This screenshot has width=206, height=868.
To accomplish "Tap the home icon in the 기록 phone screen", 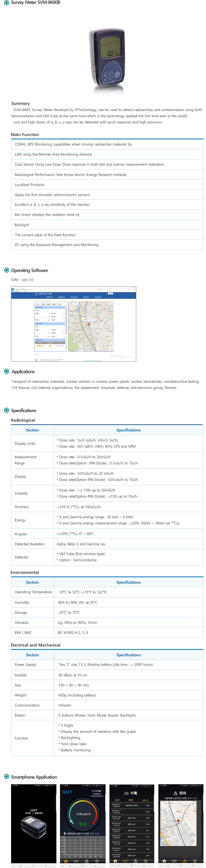I will (115, 861).
